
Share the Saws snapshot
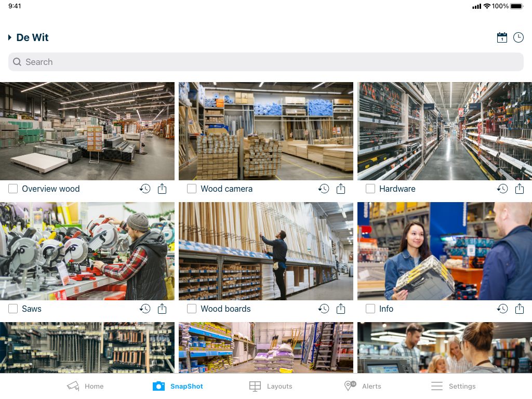coord(162,309)
